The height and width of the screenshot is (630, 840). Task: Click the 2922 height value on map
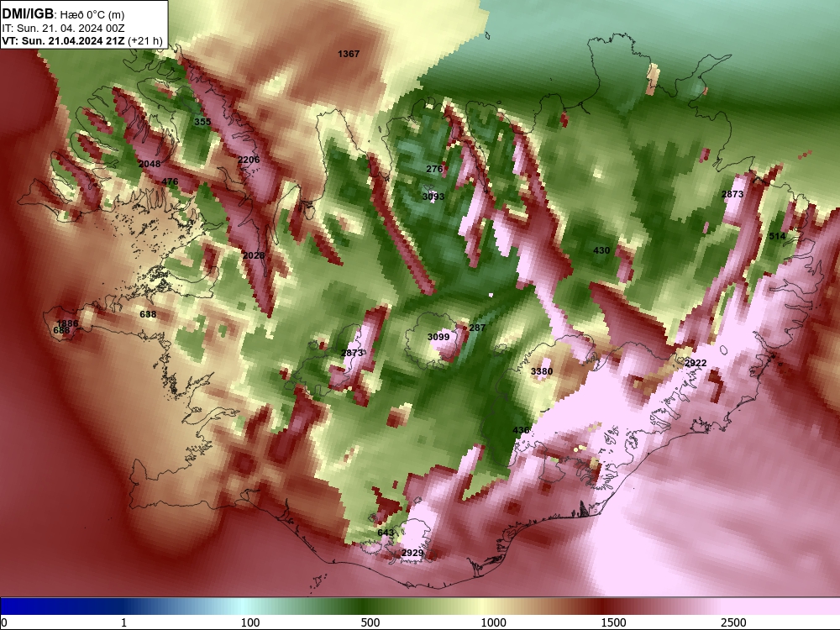[696, 363]
